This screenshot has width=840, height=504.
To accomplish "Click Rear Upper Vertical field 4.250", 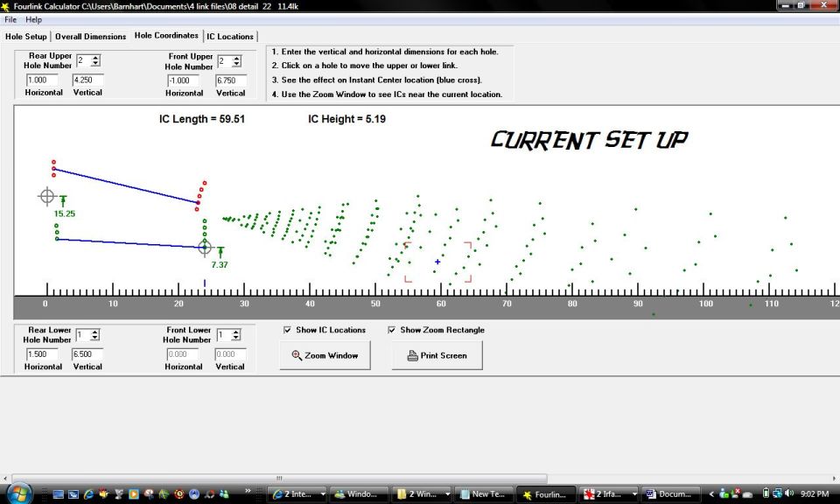I will (x=87, y=80).
